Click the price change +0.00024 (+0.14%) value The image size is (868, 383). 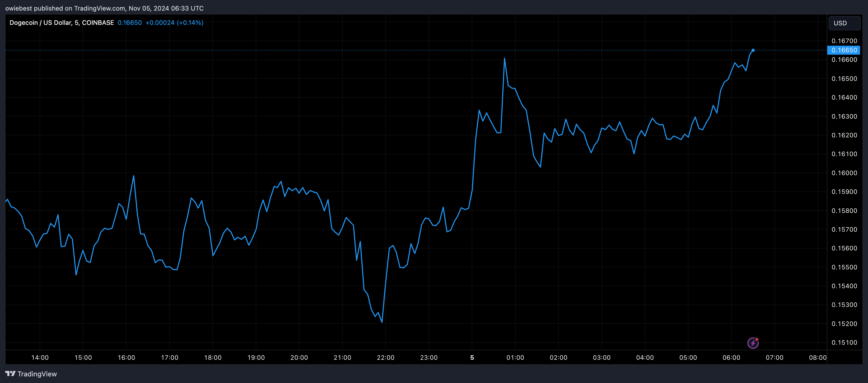pos(174,22)
